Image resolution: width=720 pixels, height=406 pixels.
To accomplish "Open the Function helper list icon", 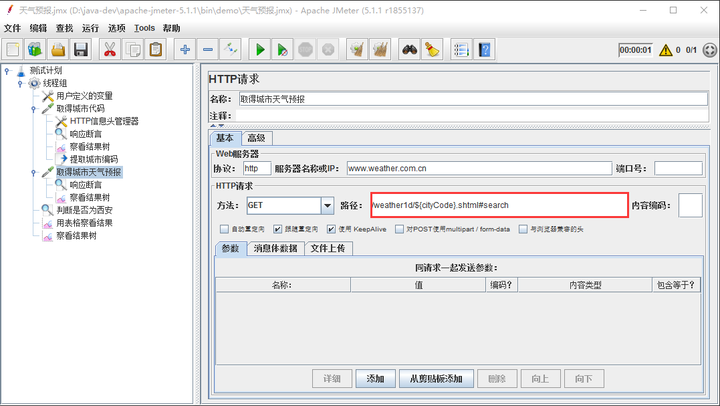I will (461, 50).
